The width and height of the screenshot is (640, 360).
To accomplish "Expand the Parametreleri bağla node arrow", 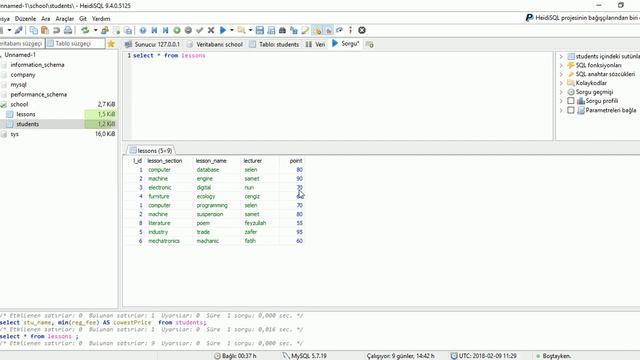I will point(561,110).
